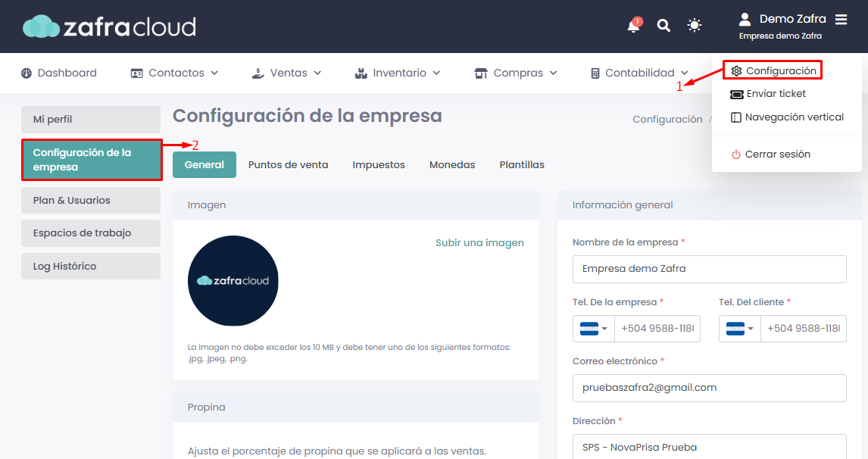Click the Imagen panel header
This screenshot has width=868, height=459.
point(356,205)
